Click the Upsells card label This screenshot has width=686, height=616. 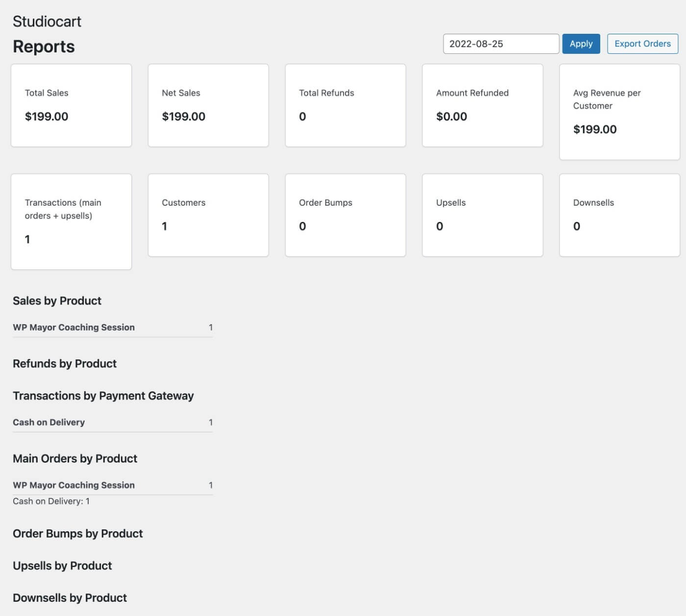point(451,202)
